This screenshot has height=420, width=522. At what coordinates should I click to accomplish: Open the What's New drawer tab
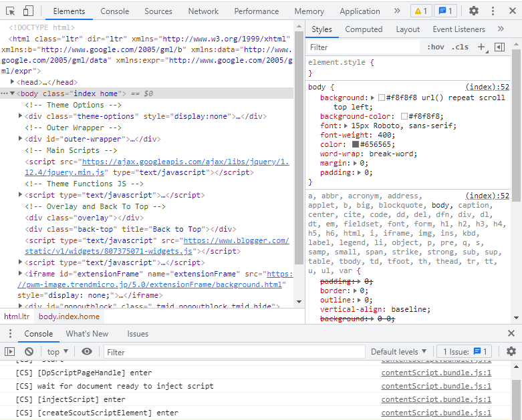coord(87,334)
